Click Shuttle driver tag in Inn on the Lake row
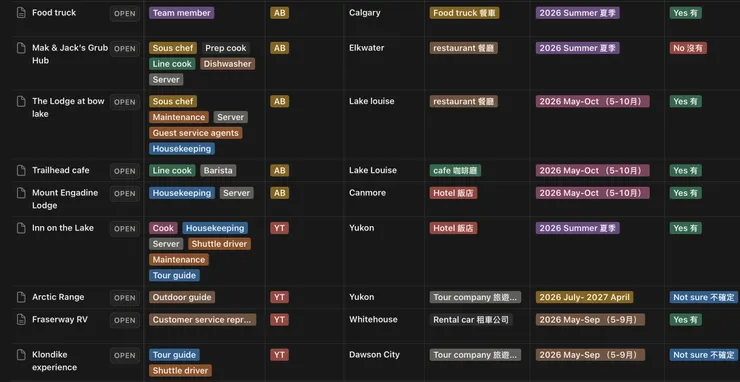The height and width of the screenshot is (382, 740). (219, 244)
